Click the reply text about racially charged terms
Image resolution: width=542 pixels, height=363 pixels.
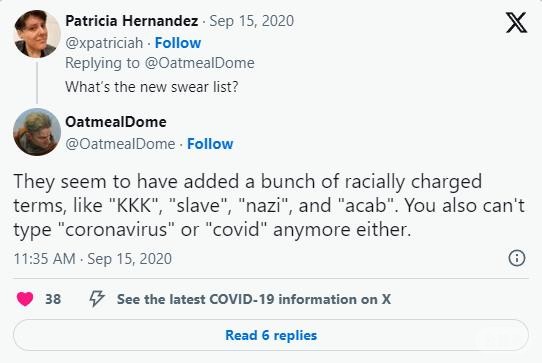[269, 205]
